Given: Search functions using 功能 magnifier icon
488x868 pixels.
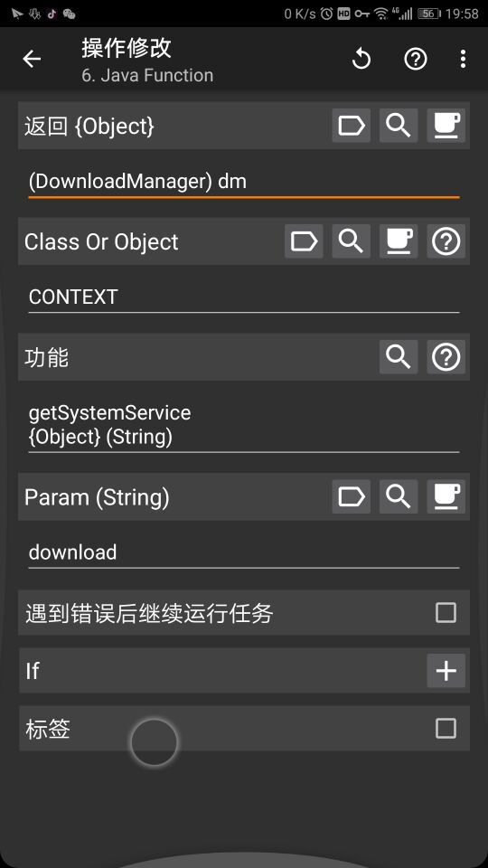Looking at the screenshot, I should pos(399,357).
